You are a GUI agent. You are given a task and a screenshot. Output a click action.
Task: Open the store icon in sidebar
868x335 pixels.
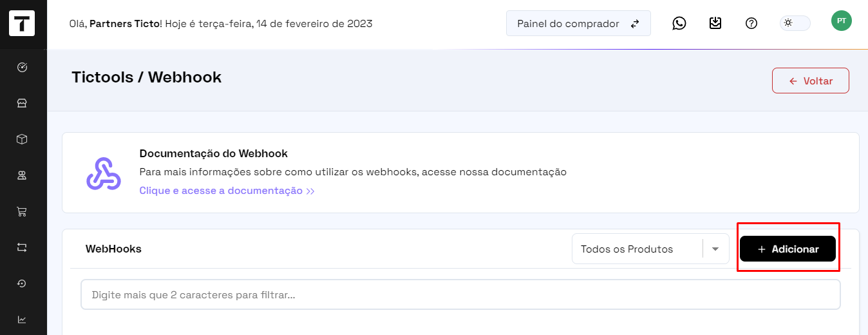coord(22,103)
